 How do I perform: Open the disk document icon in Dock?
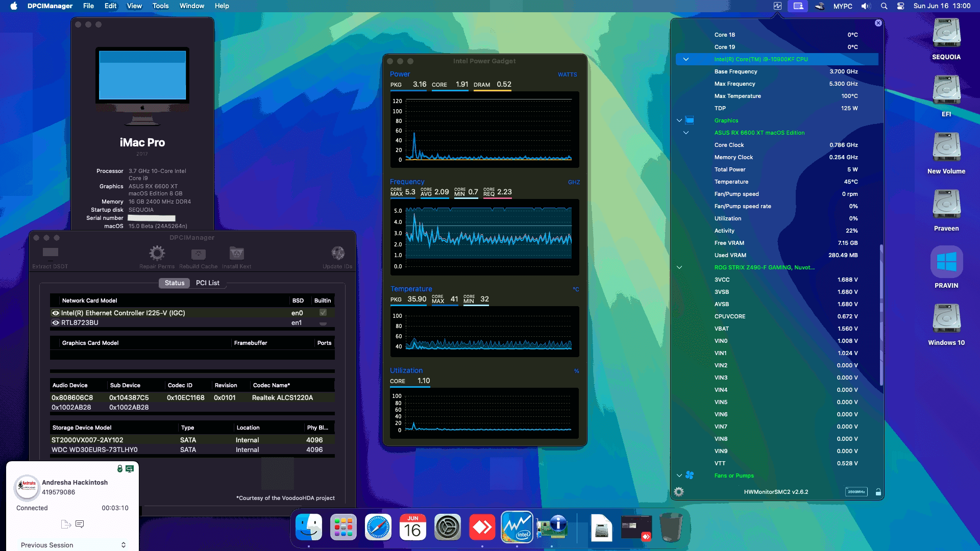[601, 527]
